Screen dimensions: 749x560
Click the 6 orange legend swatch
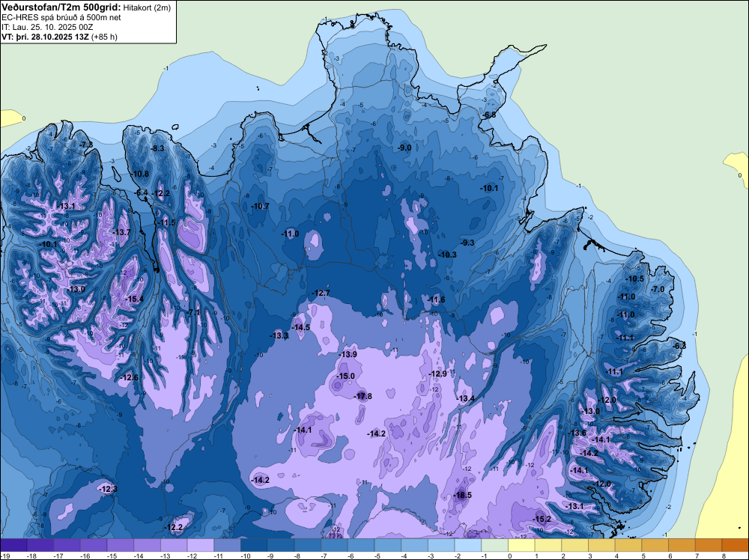click(x=682, y=545)
